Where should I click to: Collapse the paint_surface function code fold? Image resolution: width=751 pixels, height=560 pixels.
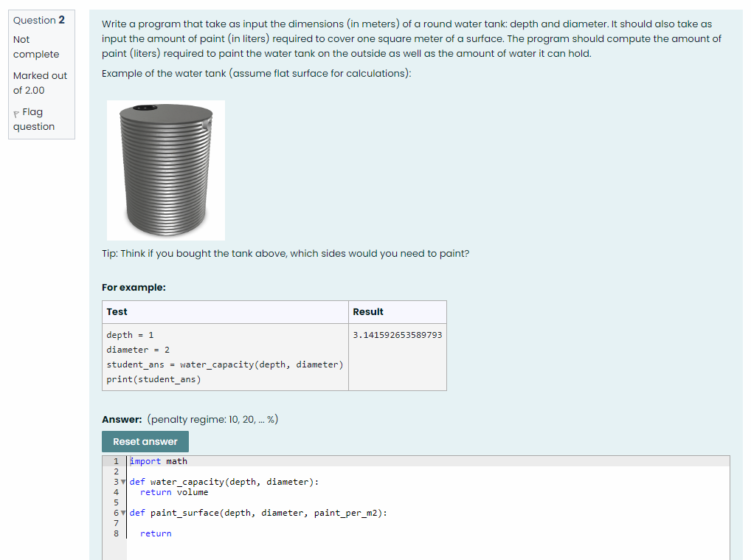pyautogui.click(x=123, y=512)
